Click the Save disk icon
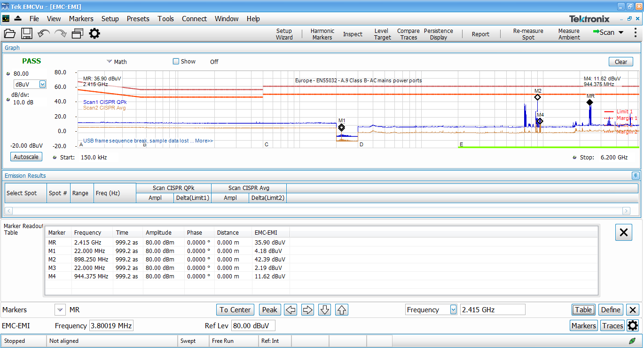 coord(26,33)
